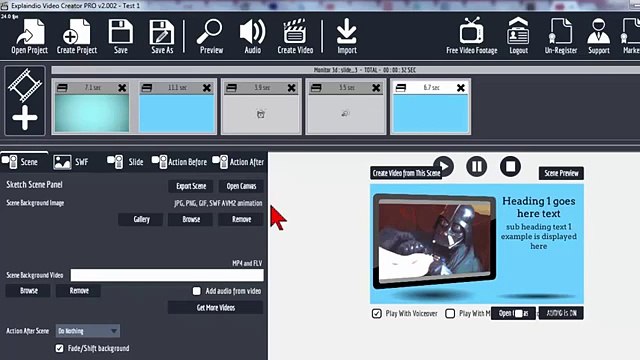Click the Logout ID card icon
The height and width of the screenshot is (360, 640).
(518, 37)
